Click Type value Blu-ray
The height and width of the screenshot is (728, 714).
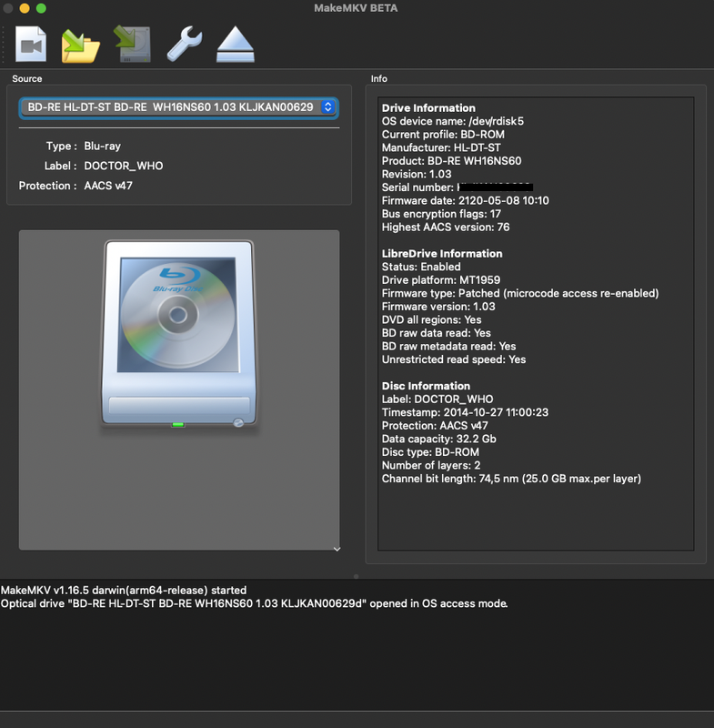(x=102, y=147)
